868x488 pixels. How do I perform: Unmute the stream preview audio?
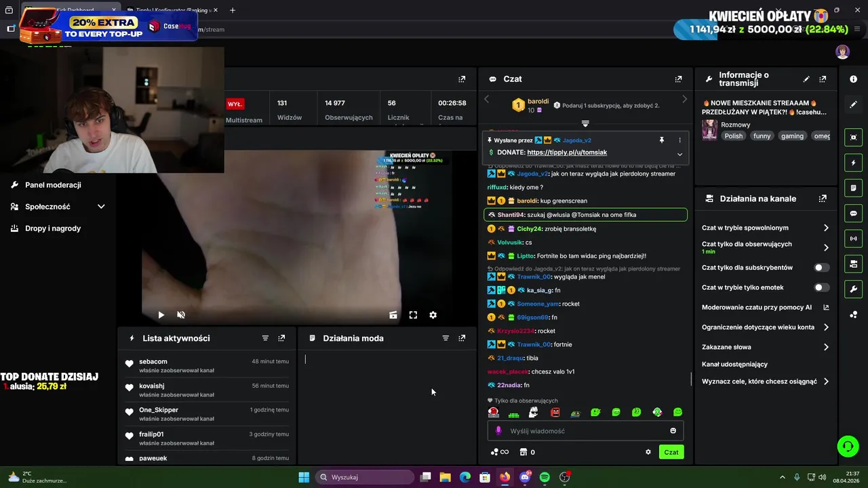[181, 315]
